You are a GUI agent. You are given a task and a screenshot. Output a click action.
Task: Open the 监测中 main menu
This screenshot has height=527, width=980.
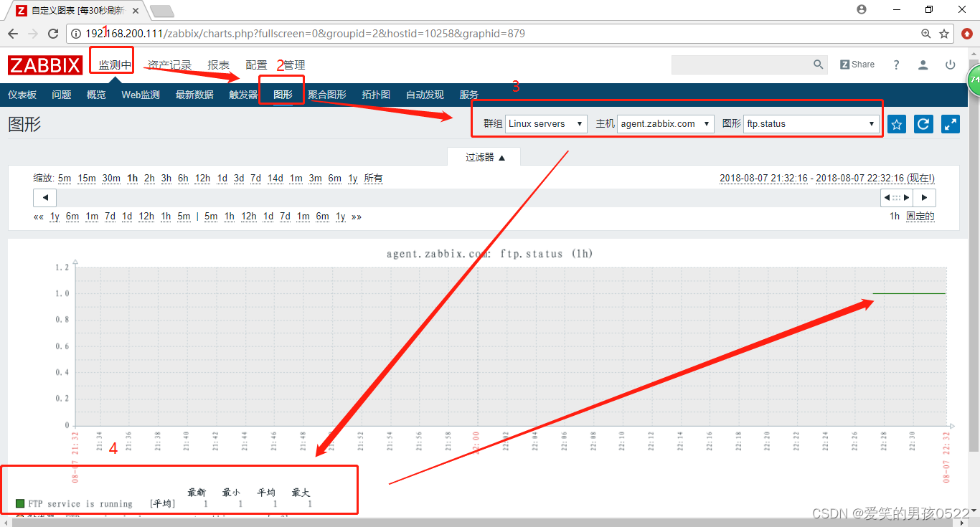115,65
